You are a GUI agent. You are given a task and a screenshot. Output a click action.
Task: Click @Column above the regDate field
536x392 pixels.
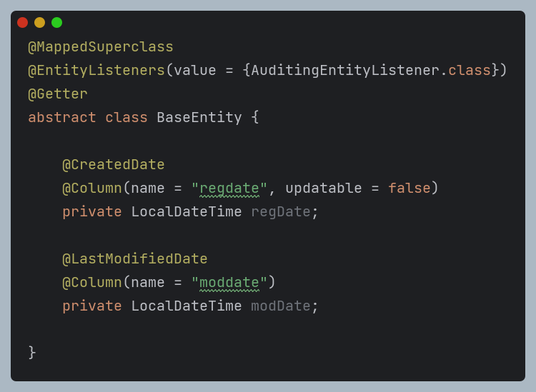pyautogui.click(x=92, y=189)
